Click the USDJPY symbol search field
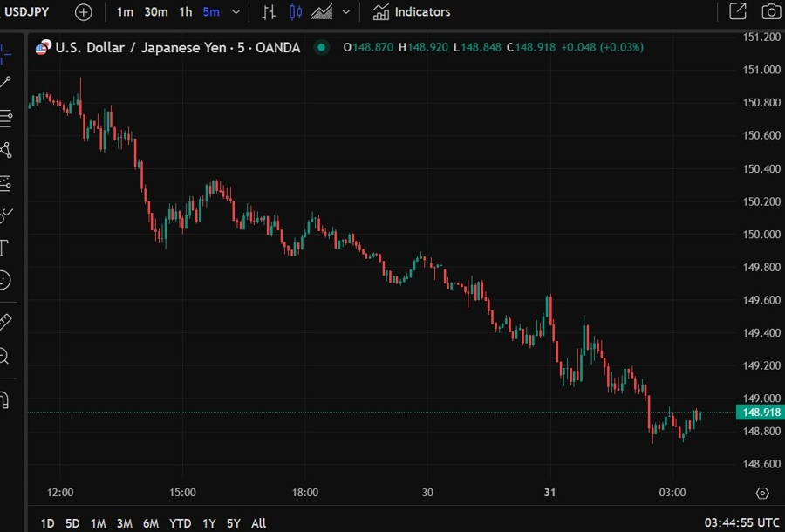This screenshot has height=532, width=785. [26, 12]
